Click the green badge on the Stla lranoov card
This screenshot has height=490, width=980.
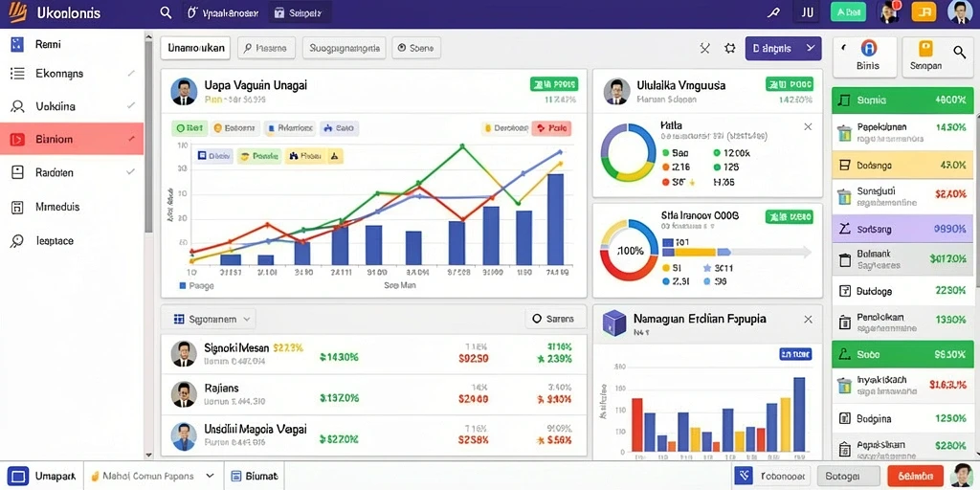pos(789,217)
